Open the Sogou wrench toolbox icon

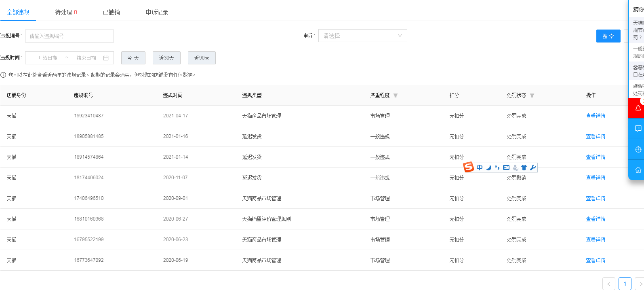pos(533,168)
